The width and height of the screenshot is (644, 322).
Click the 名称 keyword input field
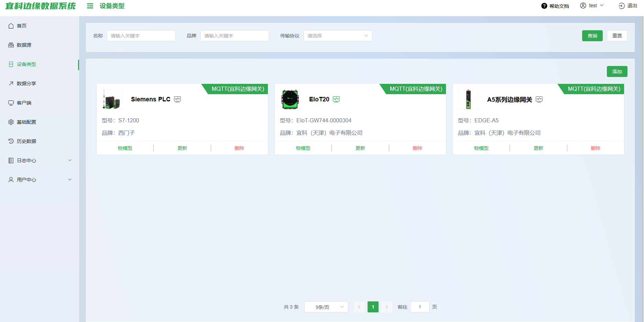[141, 36]
